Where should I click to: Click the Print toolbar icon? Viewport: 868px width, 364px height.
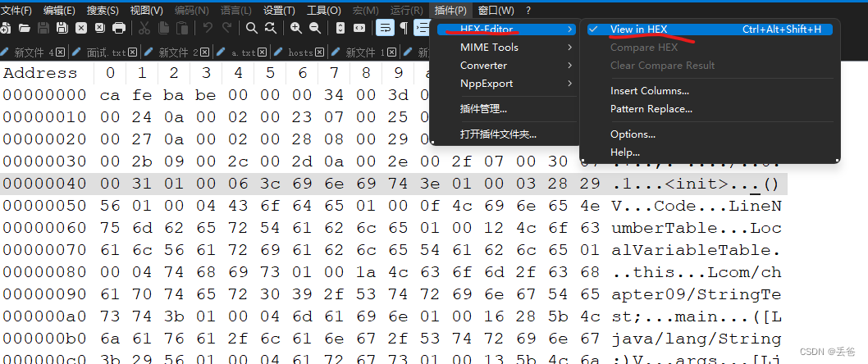click(x=118, y=28)
